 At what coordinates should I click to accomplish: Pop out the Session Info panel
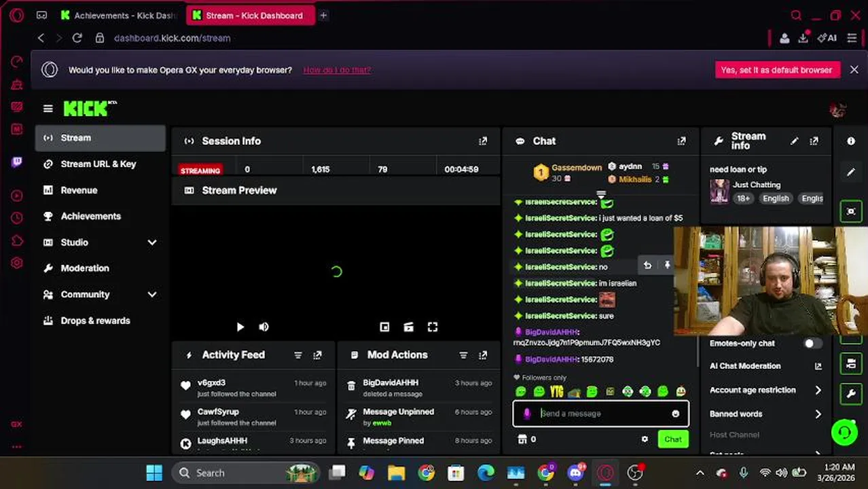coord(483,141)
